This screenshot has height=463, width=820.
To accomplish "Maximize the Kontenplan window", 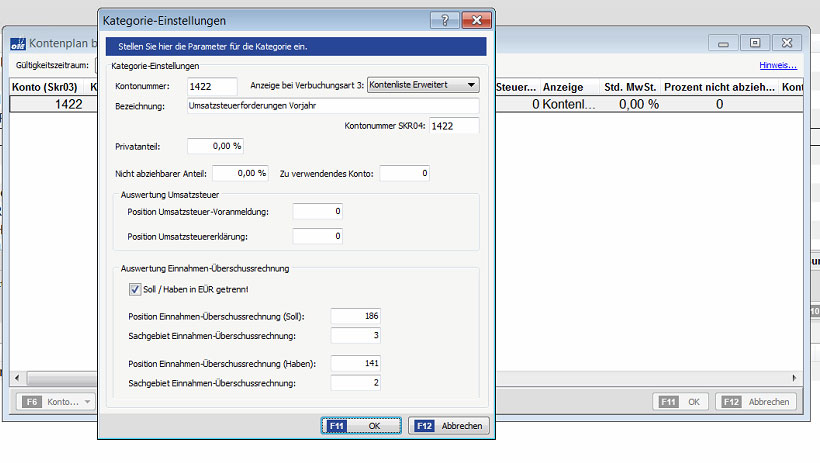I will pyautogui.click(x=755, y=43).
